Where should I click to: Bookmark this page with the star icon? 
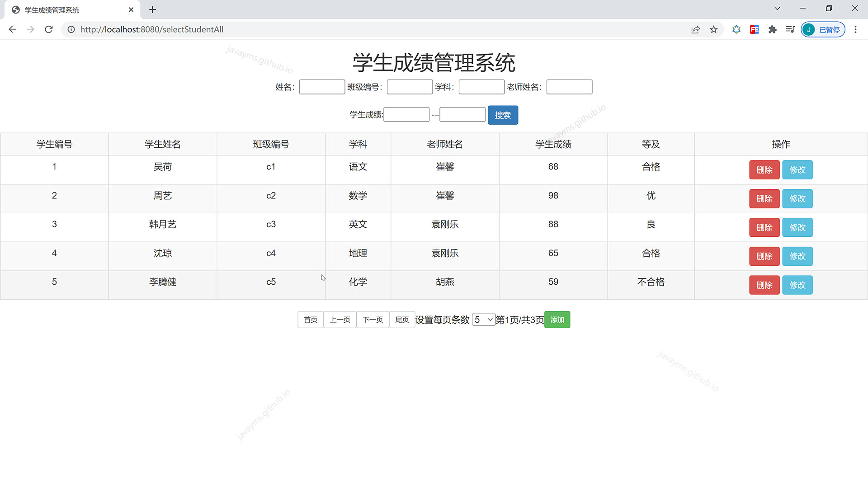click(x=713, y=29)
